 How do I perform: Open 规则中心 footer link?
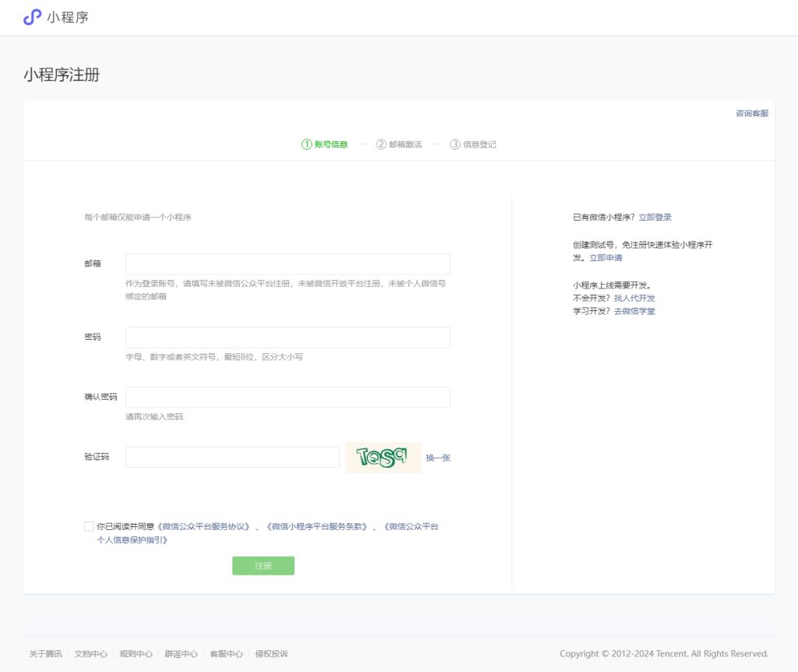tap(136, 653)
